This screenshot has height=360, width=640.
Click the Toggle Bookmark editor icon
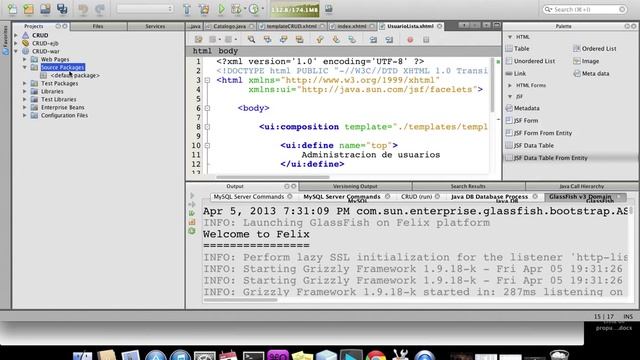352,40
